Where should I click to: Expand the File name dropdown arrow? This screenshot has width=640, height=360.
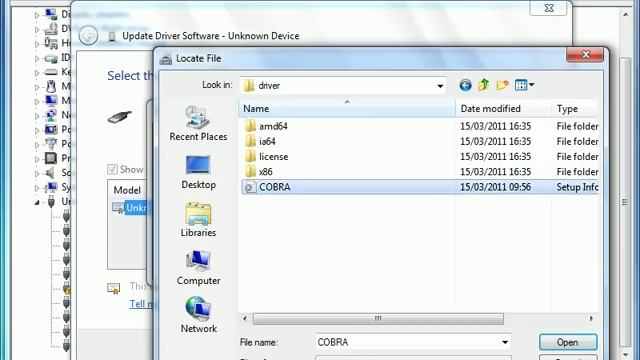505,342
